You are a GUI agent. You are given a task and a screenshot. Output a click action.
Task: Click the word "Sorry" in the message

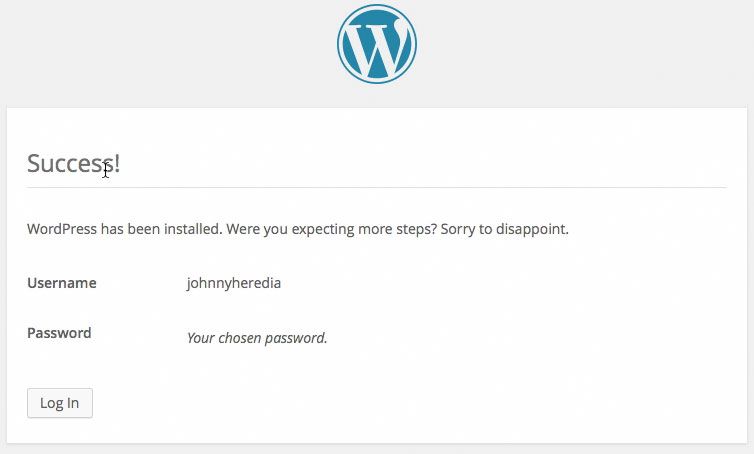(x=457, y=229)
